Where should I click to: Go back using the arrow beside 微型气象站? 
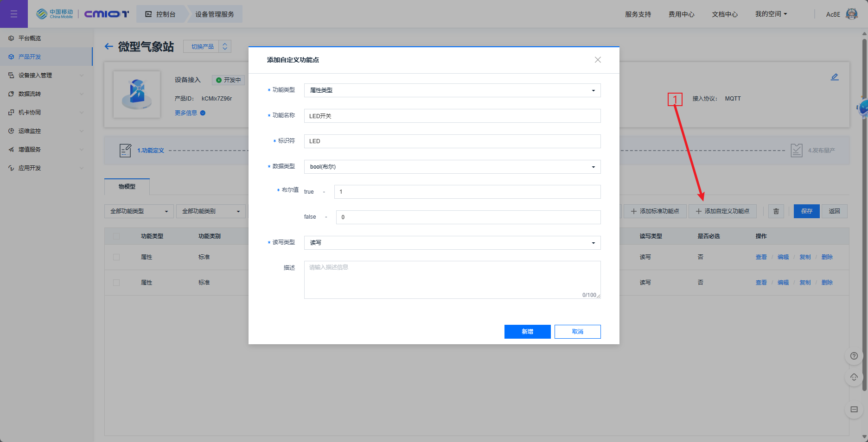tap(109, 46)
